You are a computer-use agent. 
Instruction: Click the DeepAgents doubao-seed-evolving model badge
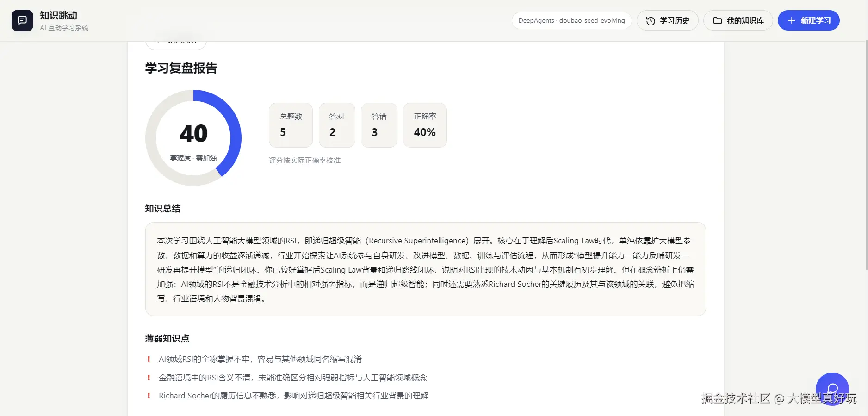571,20
